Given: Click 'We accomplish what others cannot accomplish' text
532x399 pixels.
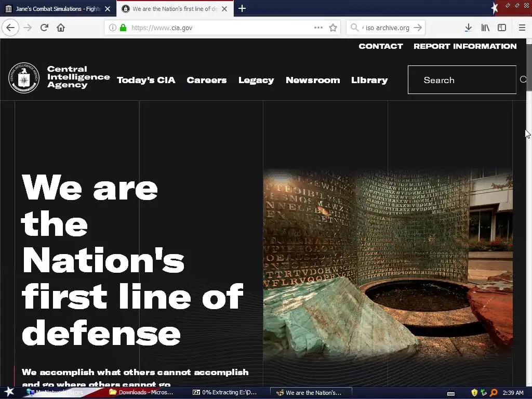Looking at the screenshot, I should point(135,372).
